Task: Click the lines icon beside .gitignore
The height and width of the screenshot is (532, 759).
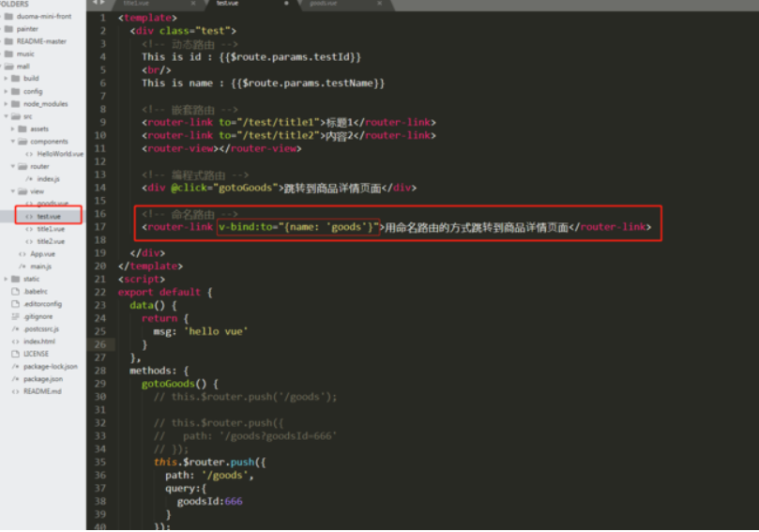Action: pyautogui.click(x=16, y=316)
